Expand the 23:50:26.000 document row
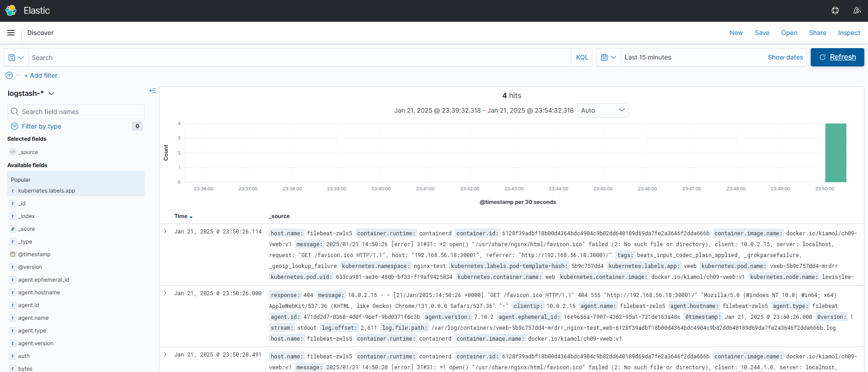 [166, 293]
